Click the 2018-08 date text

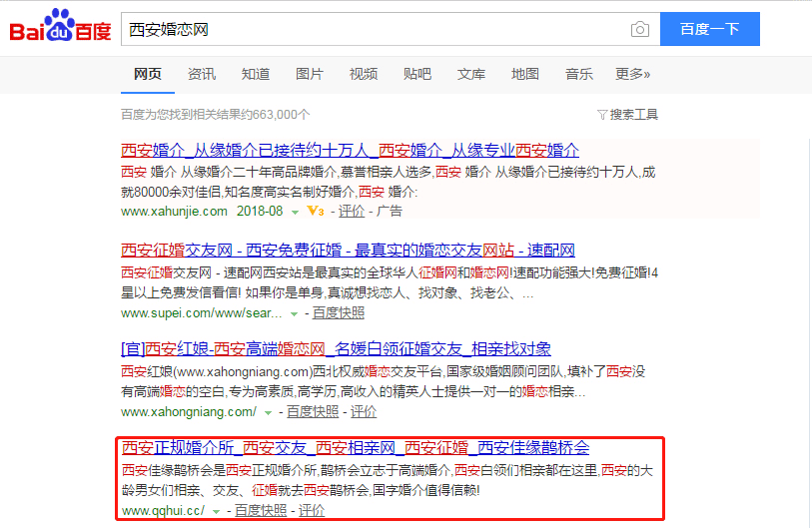[x=260, y=212]
